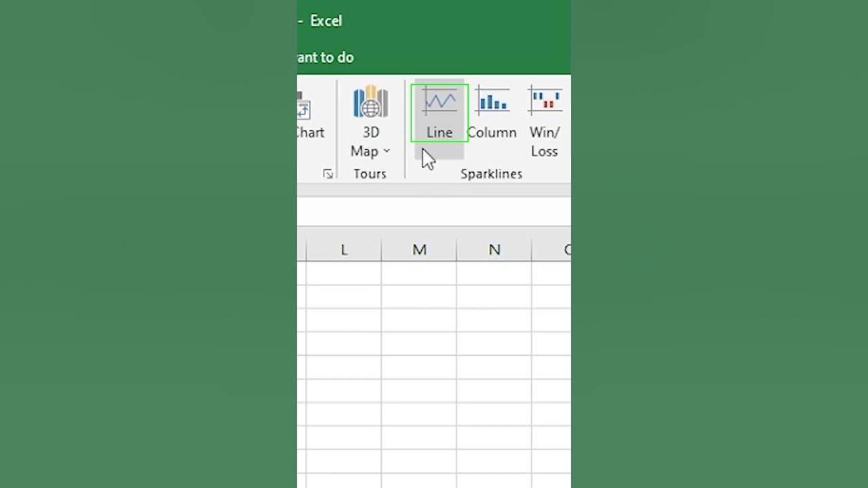Select column N header
Image resolution: width=868 pixels, height=488 pixels.
click(x=494, y=250)
